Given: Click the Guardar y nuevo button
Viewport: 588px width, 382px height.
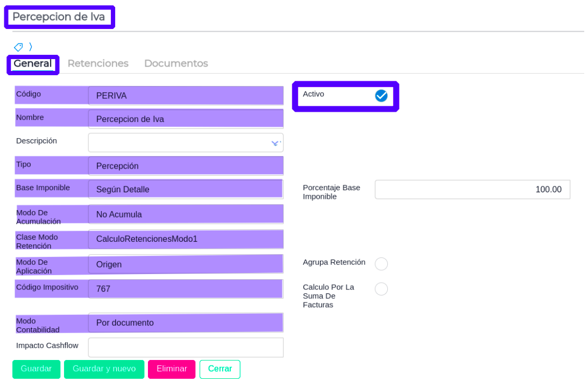Looking at the screenshot, I should click(x=104, y=369).
